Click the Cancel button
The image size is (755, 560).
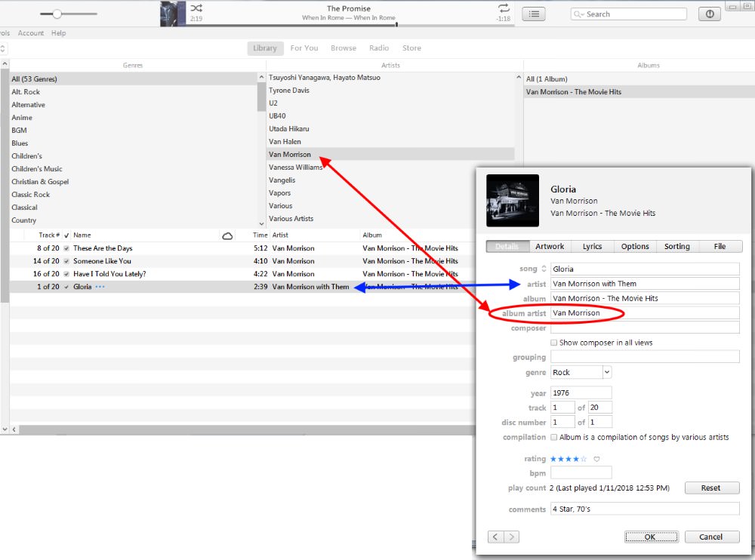pyautogui.click(x=711, y=537)
